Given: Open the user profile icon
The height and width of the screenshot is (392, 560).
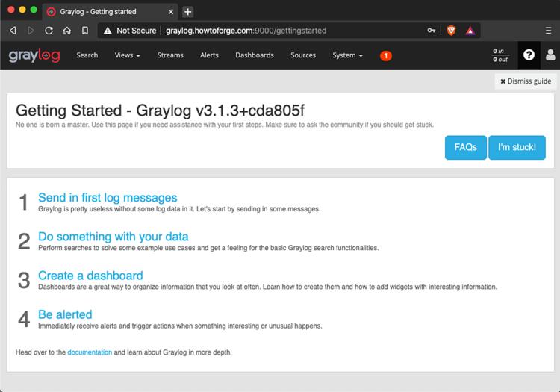Looking at the screenshot, I should pyautogui.click(x=550, y=55).
